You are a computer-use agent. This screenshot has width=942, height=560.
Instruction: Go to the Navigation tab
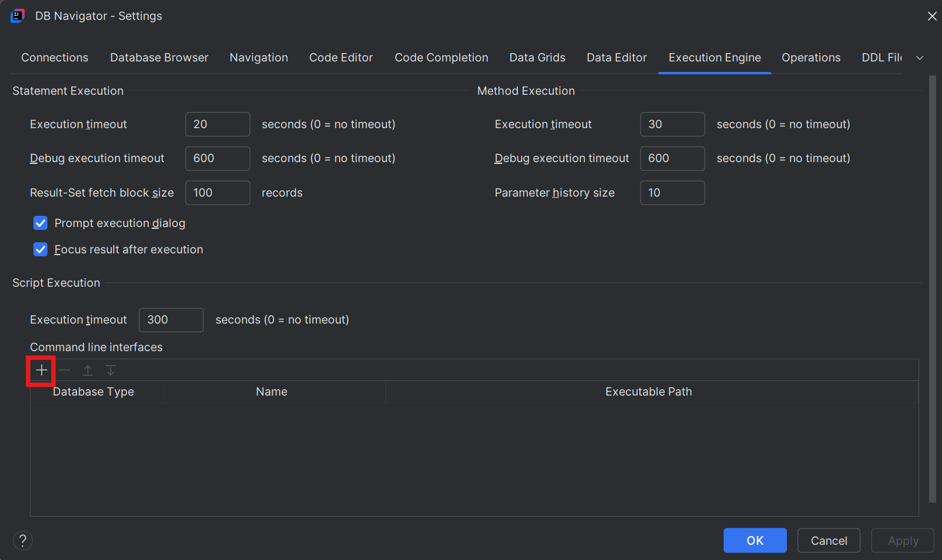pos(259,57)
